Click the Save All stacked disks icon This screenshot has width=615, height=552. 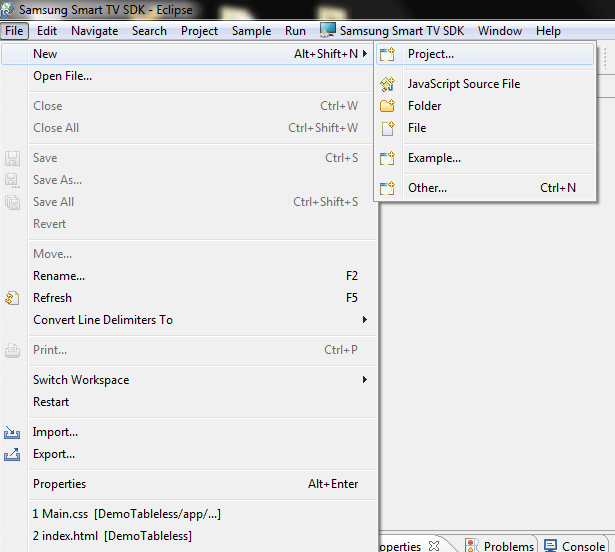coord(12,202)
